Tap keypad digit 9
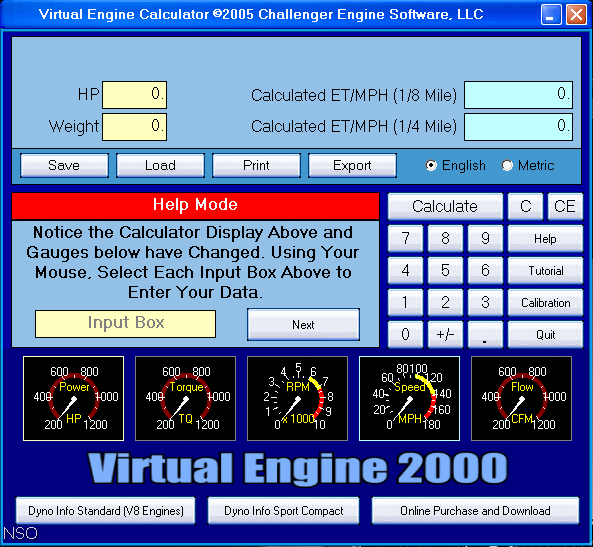593x547 pixels. point(485,238)
